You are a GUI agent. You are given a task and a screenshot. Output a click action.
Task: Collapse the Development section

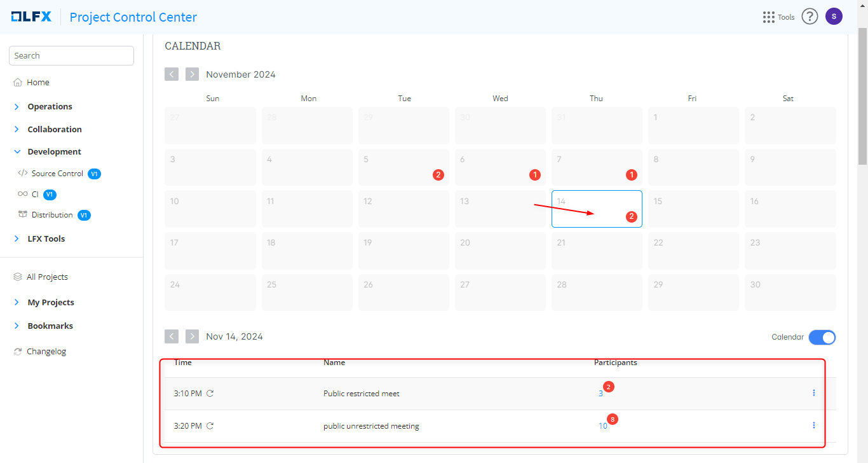54,152
